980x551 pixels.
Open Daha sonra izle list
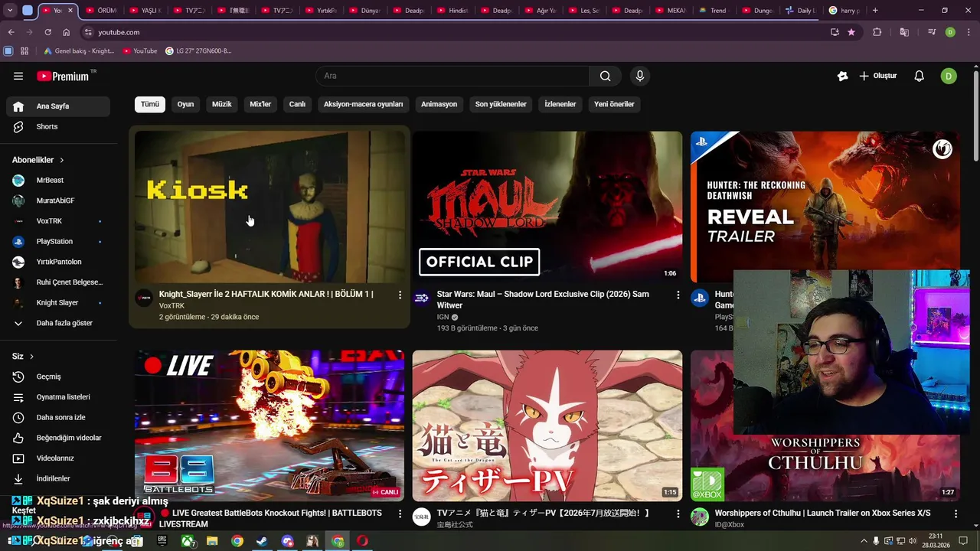pyautogui.click(x=58, y=417)
